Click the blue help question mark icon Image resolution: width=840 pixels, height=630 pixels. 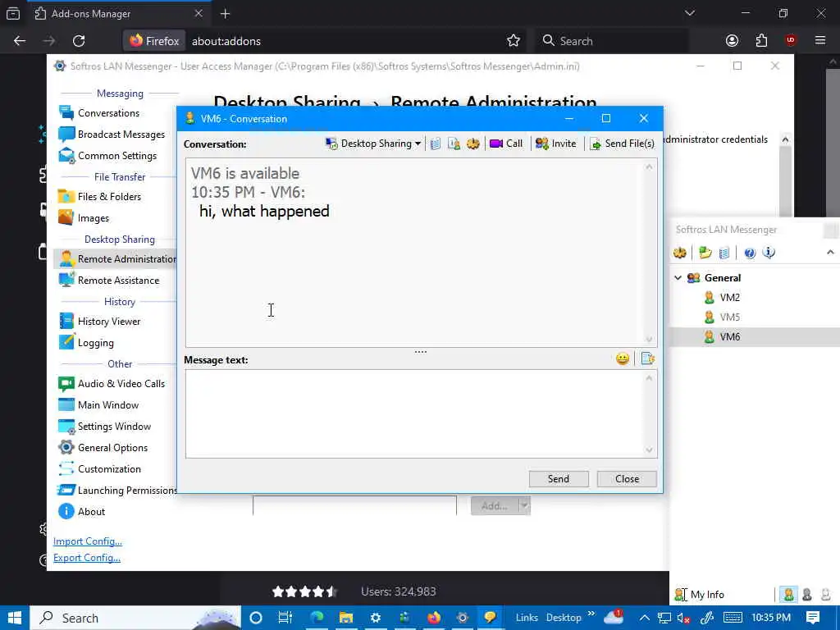tap(750, 253)
